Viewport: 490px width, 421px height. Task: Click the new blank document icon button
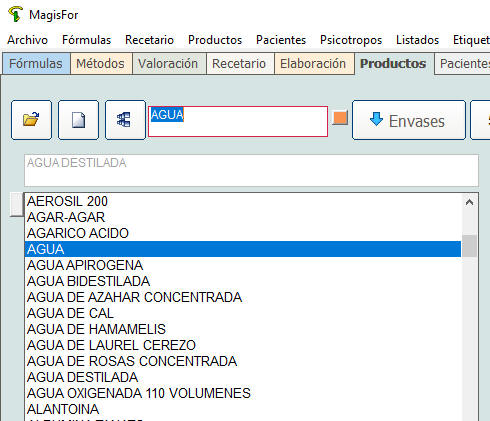(x=78, y=120)
